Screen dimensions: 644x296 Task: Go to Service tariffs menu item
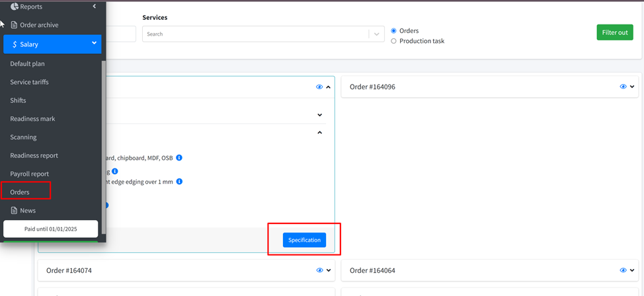pos(29,82)
